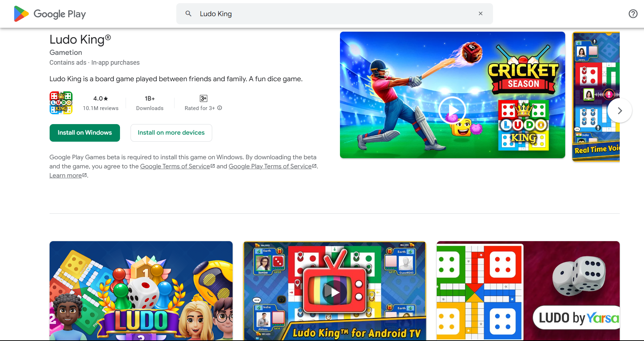The image size is (644, 341).
Task: Click the Ludo King app icon
Action: pyautogui.click(x=61, y=103)
